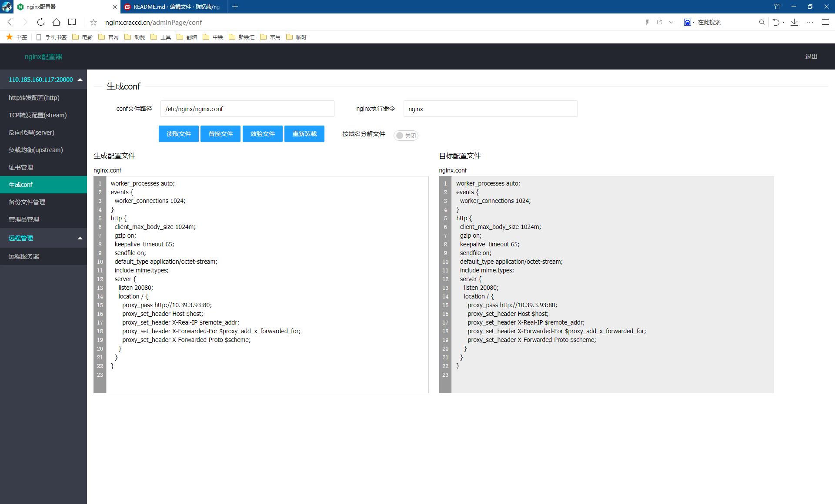Screen dimensions: 835x504
Task: Go forward using the browser forward arrow
Action: pos(25,22)
